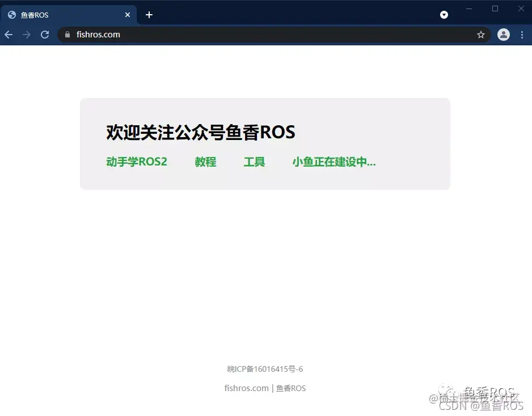Open the 工具 link

255,162
